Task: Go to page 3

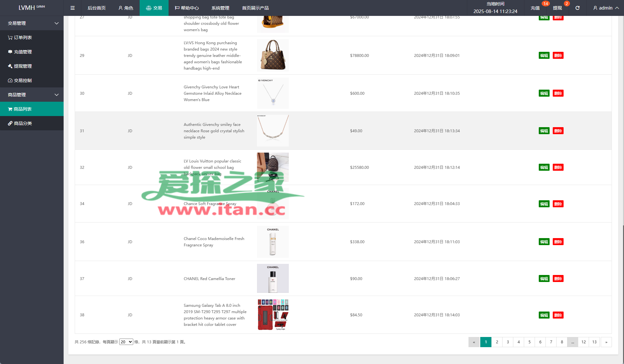Action: pyautogui.click(x=508, y=342)
